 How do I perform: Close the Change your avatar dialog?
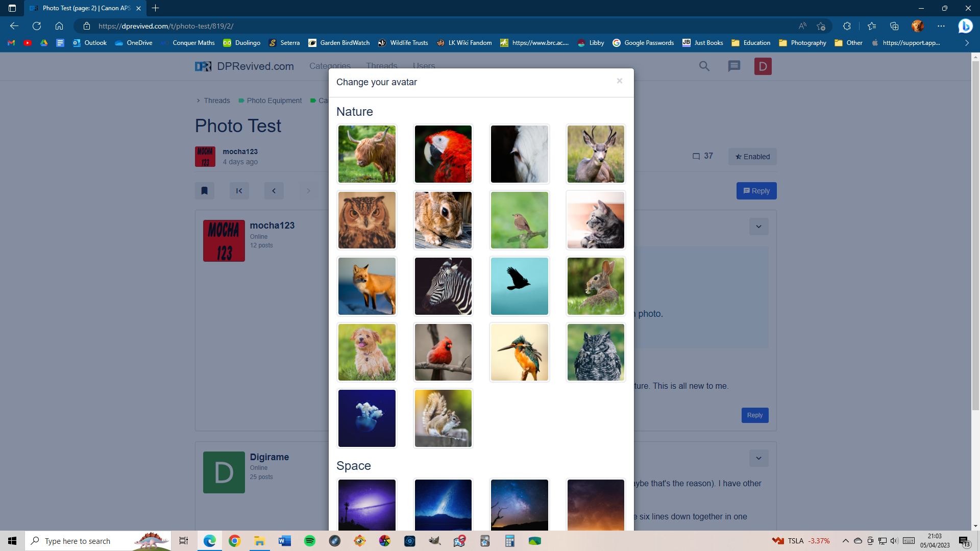[x=619, y=81]
